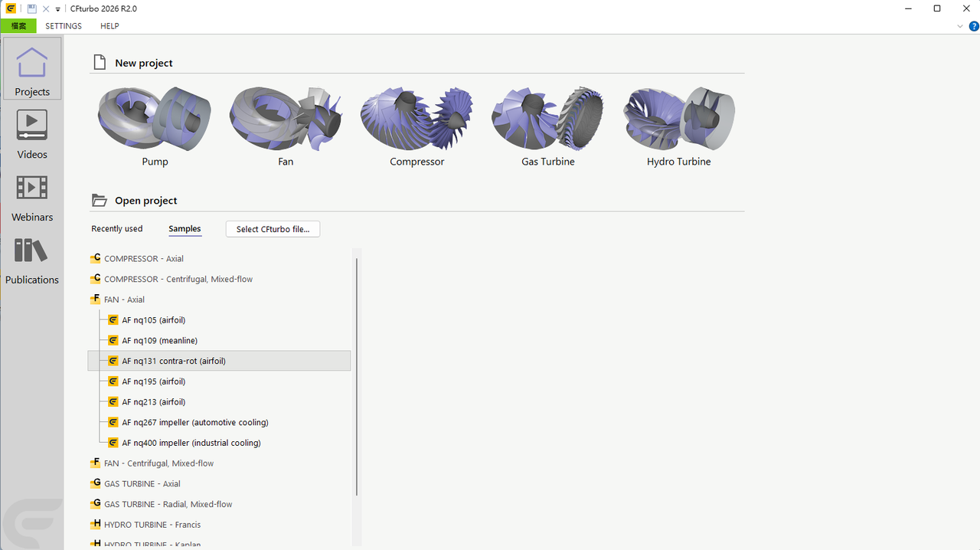Screen dimensions: 980x550
Task: Click the samples list vertical scrollbar
Action: [357, 377]
